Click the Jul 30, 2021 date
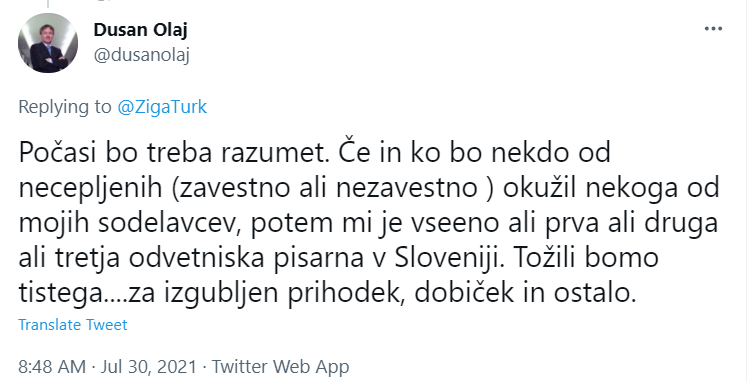 (x=149, y=367)
